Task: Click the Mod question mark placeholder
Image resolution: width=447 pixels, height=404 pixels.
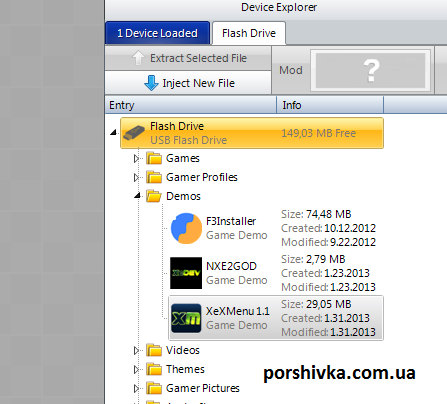Action: (371, 70)
